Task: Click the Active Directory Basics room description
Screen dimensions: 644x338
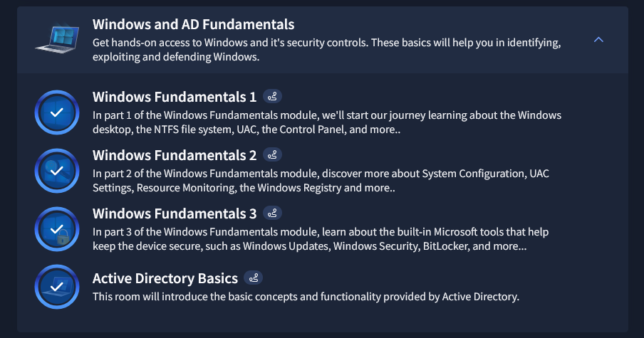Action: coord(306,296)
